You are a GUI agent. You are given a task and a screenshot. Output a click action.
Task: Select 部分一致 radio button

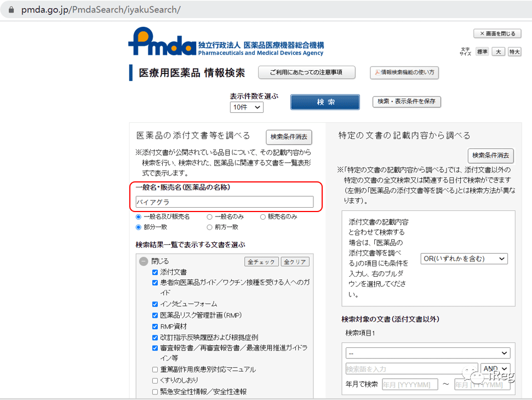tap(139, 227)
